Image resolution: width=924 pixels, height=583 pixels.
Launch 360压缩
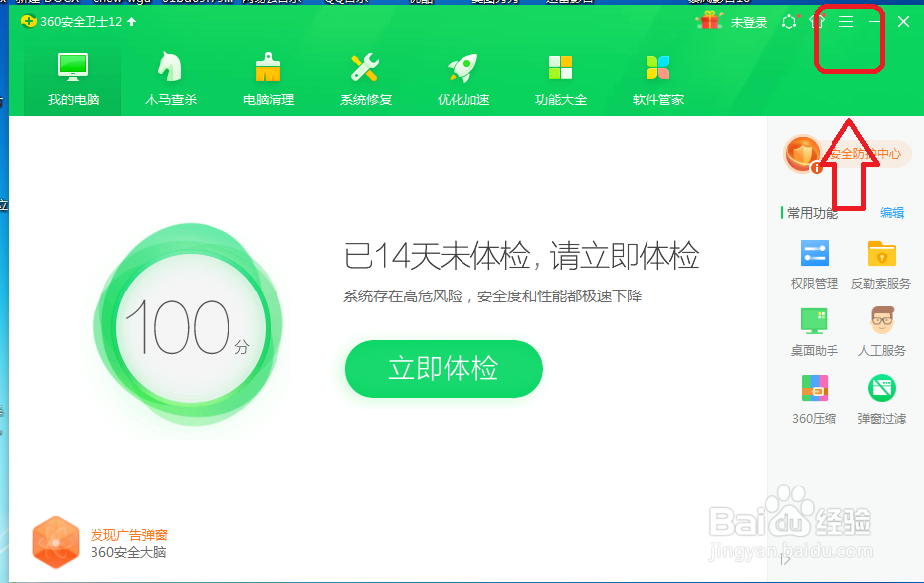click(x=814, y=400)
